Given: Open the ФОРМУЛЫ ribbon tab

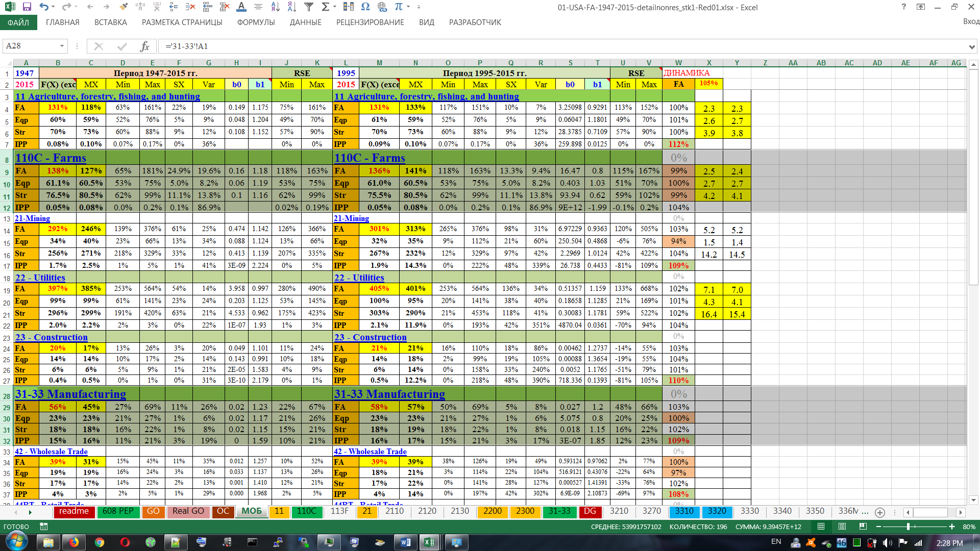Looking at the screenshot, I should click(256, 22).
